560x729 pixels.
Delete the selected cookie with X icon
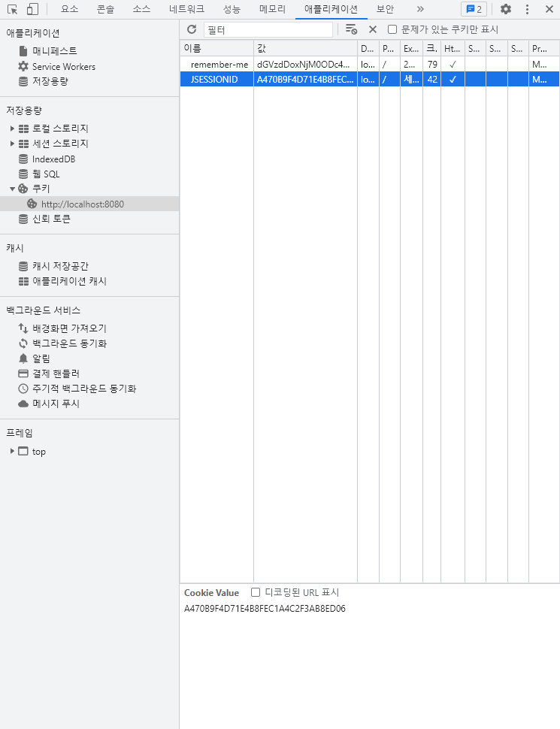pos(373,29)
